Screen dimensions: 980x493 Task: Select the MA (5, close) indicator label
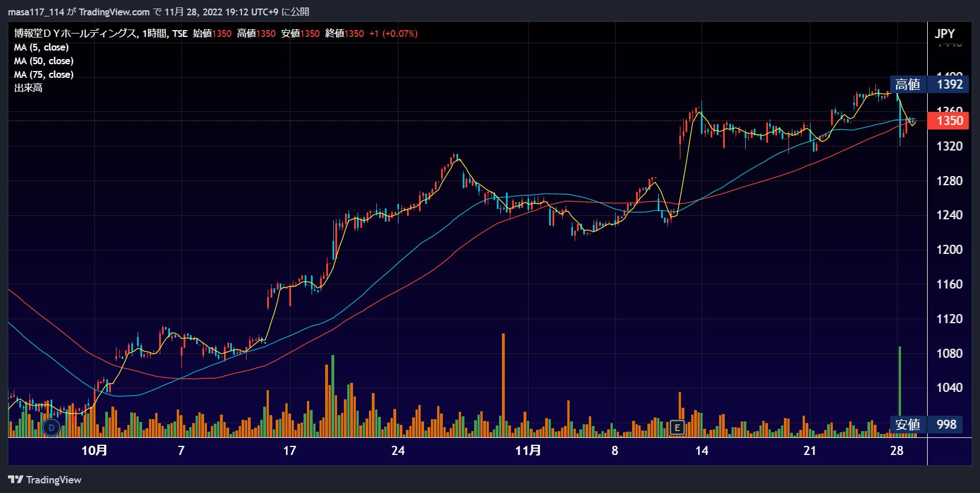click(x=41, y=47)
